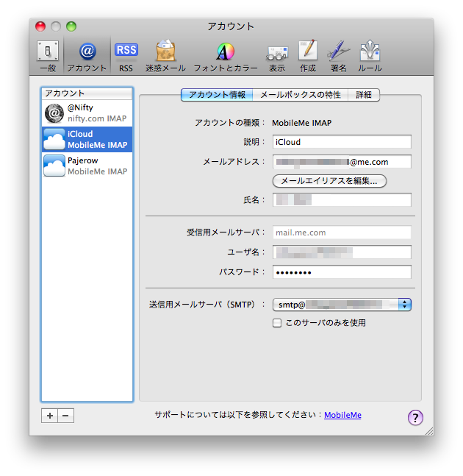Click the plus button to add account
This screenshot has height=476, width=463.
(50, 416)
